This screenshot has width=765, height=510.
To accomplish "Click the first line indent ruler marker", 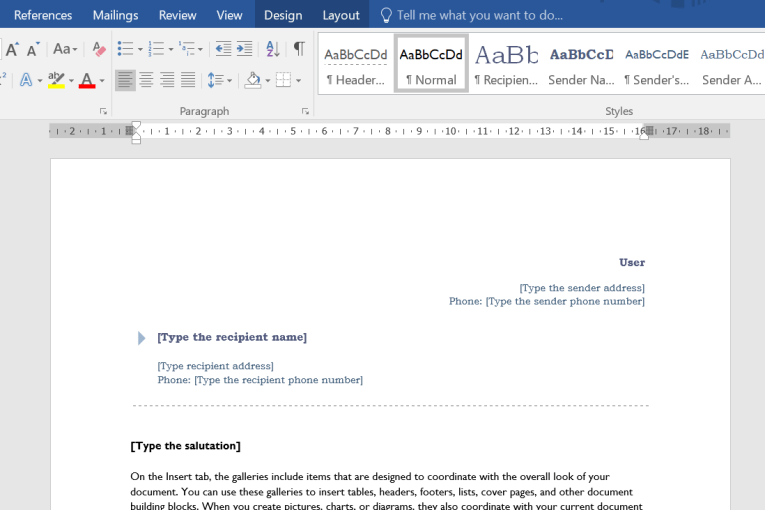I will pos(136,125).
